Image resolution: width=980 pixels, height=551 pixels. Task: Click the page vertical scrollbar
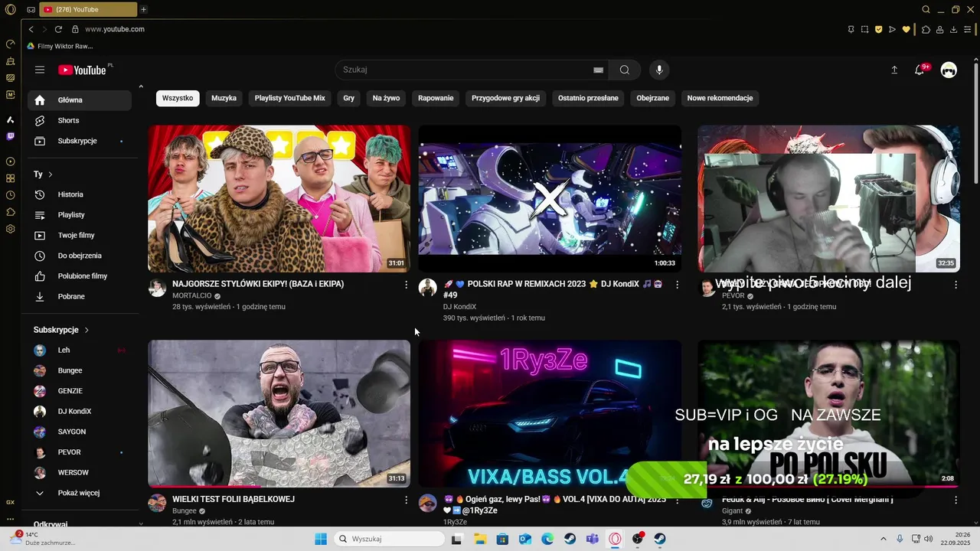pos(976,122)
